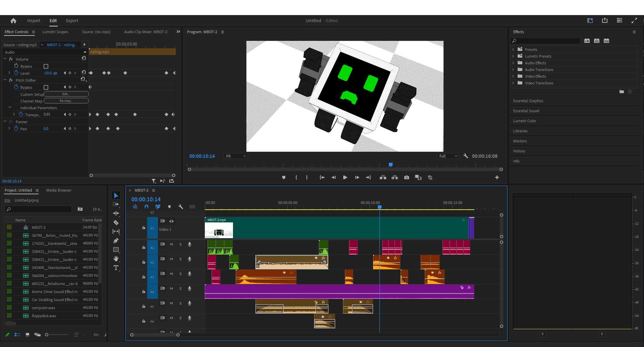
Task: Toggle Pitch Shifter Bypass checkbox
Action: (x=46, y=87)
